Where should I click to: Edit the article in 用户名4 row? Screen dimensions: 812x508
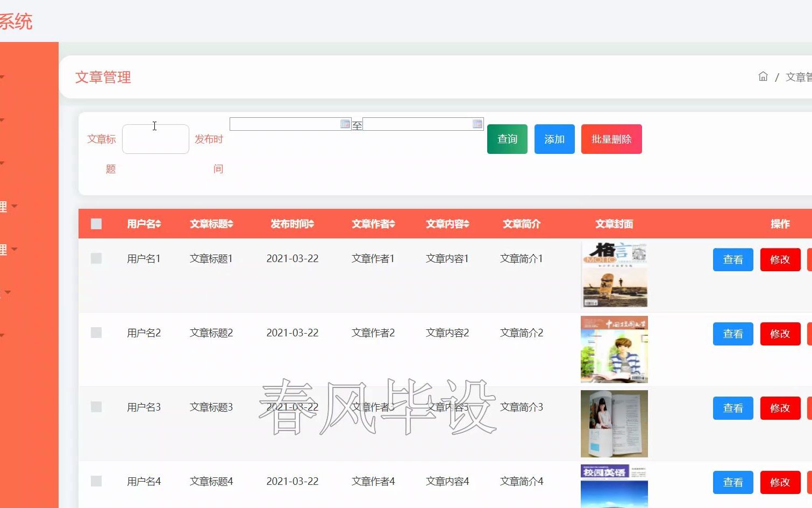click(780, 482)
